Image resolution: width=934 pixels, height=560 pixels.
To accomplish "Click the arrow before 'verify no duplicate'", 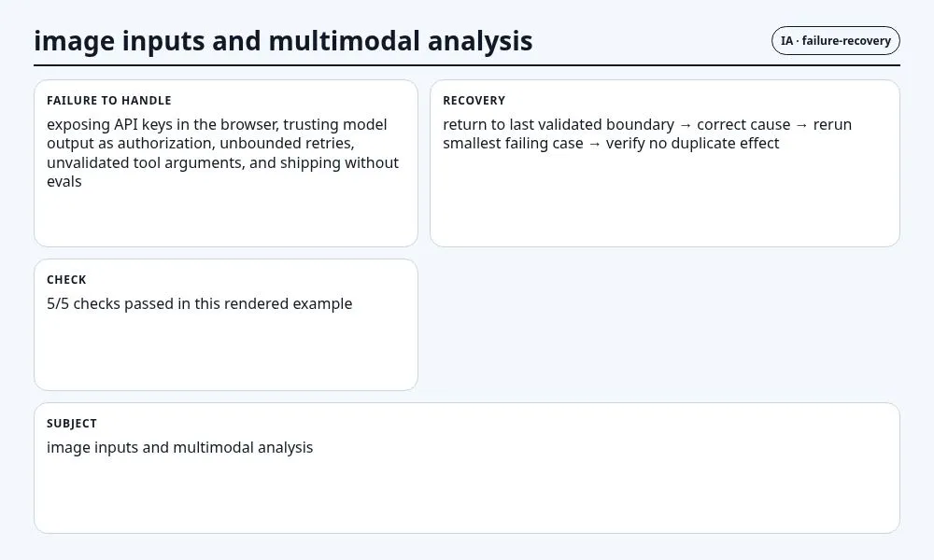I will [594, 144].
